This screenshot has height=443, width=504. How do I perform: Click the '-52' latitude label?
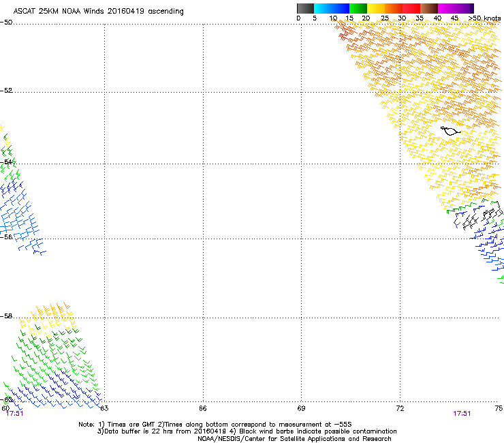(x=6, y=91)
